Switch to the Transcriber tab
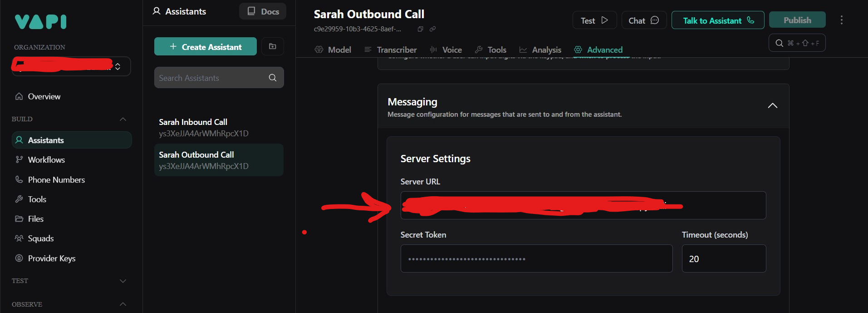The width and height of the screenshot is (868, 313). pos(390,50)
